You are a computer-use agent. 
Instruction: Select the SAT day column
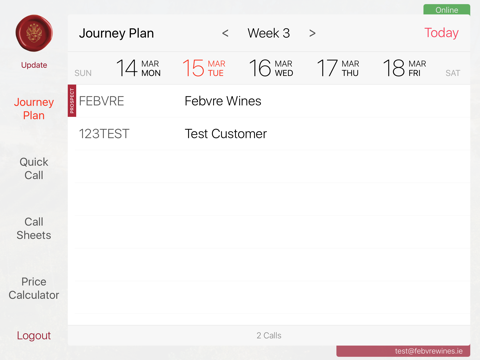pyautogui.click(x=453, y=73)
